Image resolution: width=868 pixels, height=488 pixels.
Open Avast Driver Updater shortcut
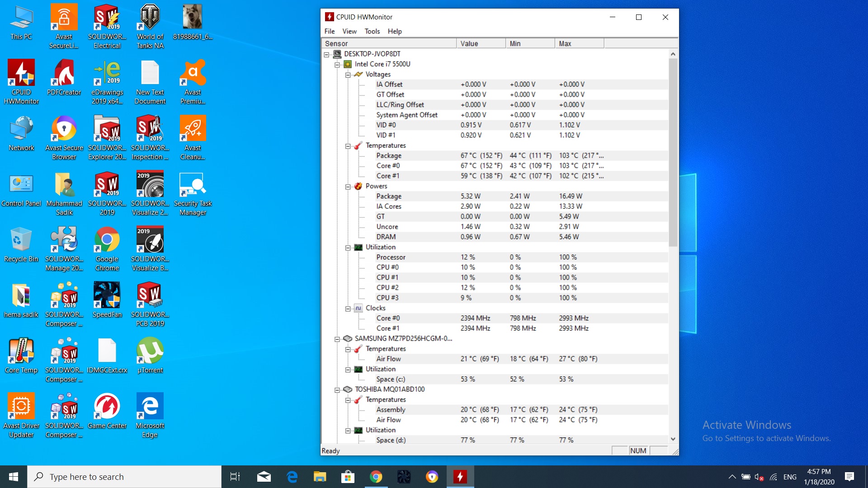click(21, 415)
